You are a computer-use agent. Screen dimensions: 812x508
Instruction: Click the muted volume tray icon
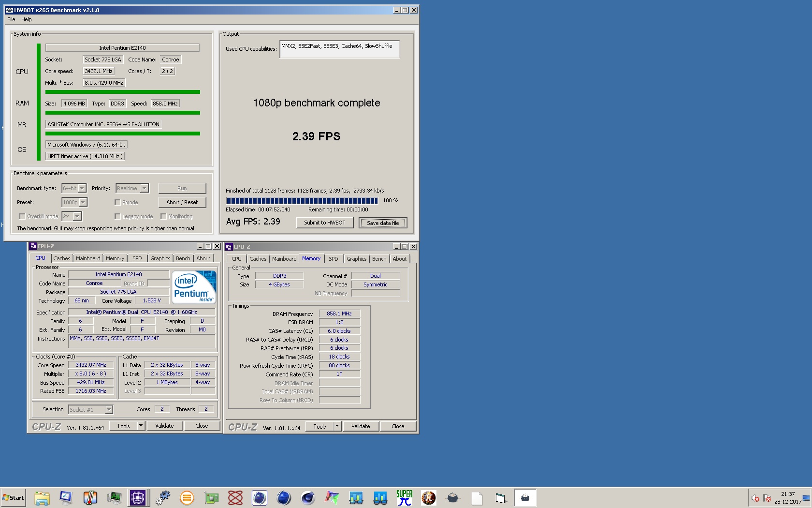click(x=755, y=498)
